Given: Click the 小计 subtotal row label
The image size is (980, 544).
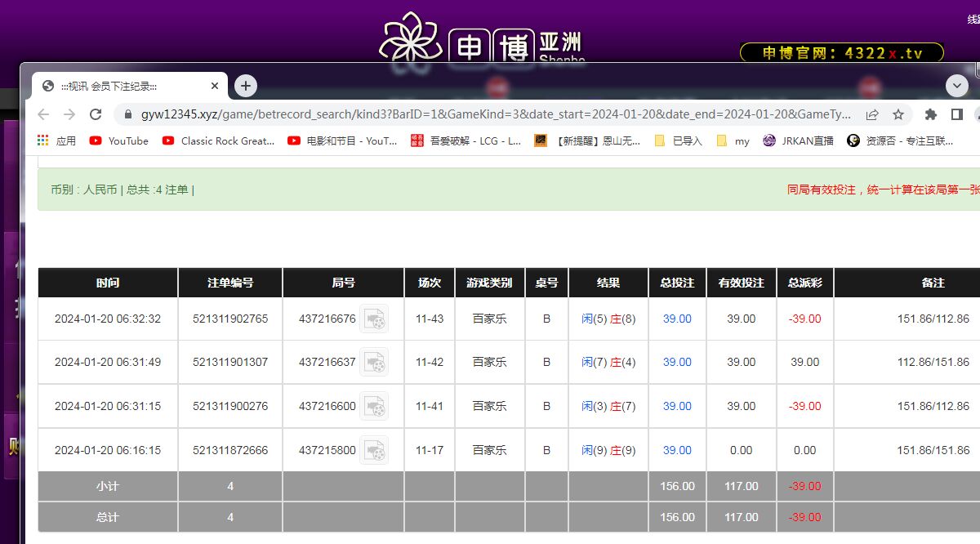Looking at the screenshot, I should pyautogui.click(x=108, y=486).
